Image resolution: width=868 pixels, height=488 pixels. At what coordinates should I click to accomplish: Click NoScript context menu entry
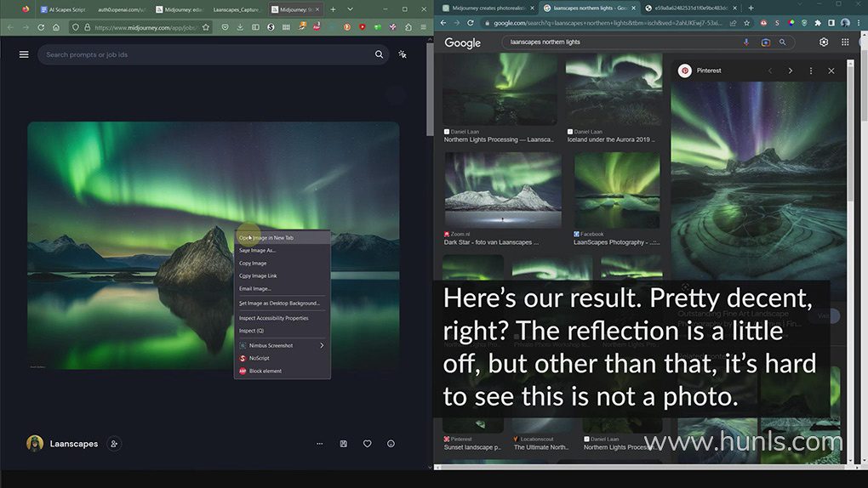tap(283, 358)
